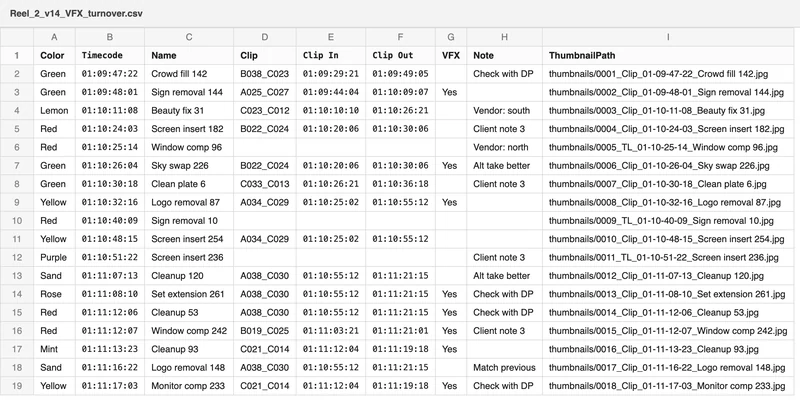Click Clip In cell 01:09:29:21

(x=331, y=74)
